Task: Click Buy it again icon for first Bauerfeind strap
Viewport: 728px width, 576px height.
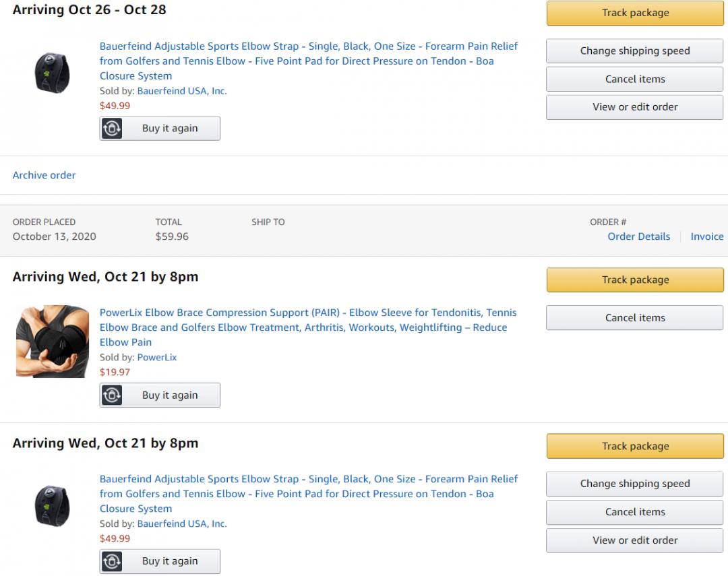Action: pyautogui.click(x=112, y=129)
